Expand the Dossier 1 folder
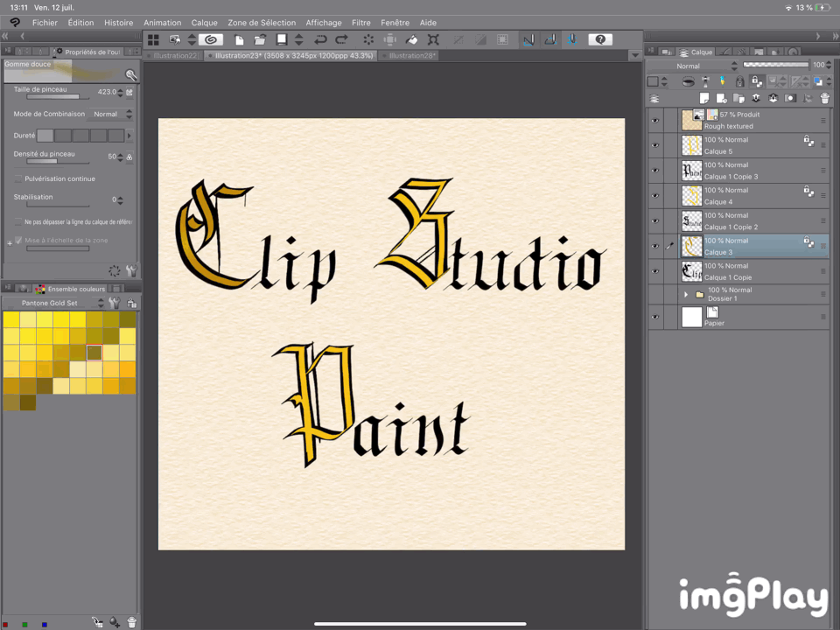The image size is (840, 630). (x=686, y=295)
